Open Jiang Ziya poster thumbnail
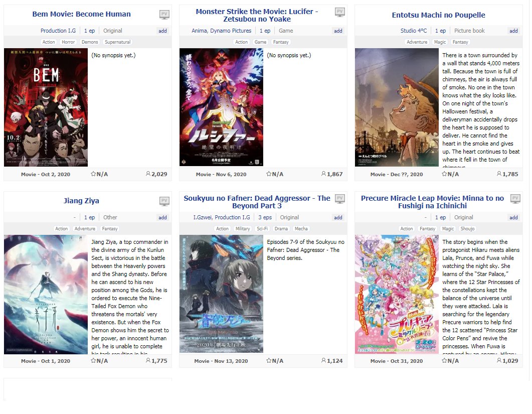This screenshot has width=532, height=414. point(46,295)
